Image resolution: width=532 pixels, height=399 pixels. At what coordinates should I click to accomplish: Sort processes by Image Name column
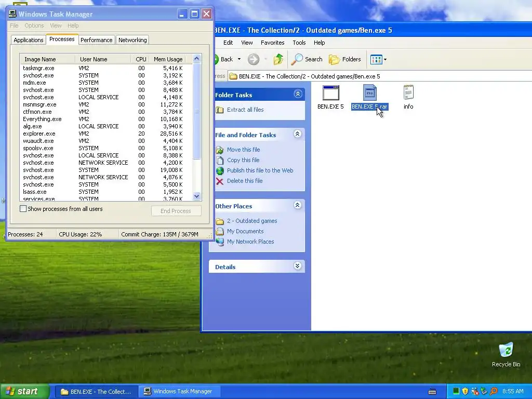click(47, 59)
